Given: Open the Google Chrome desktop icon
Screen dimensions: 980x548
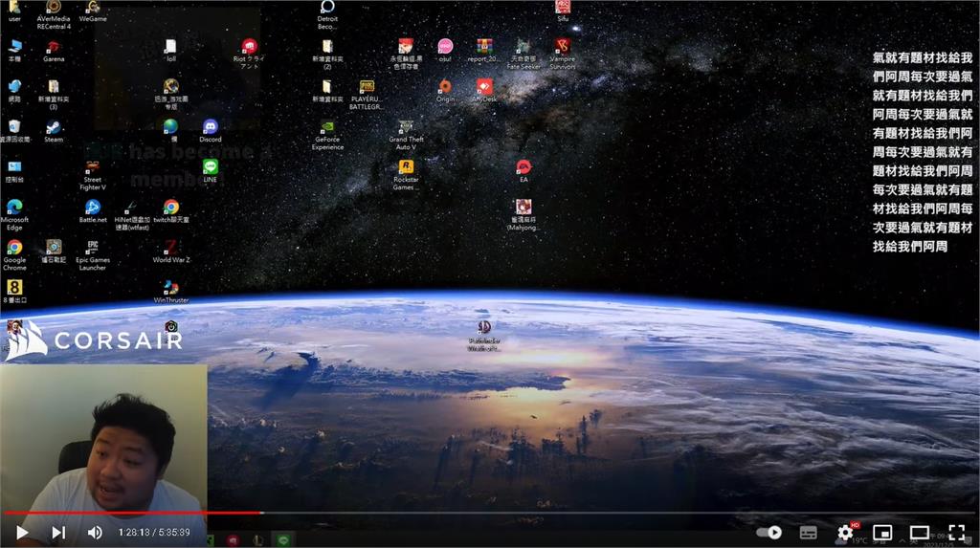Looking at the screenshot, I should click(14, 255).
